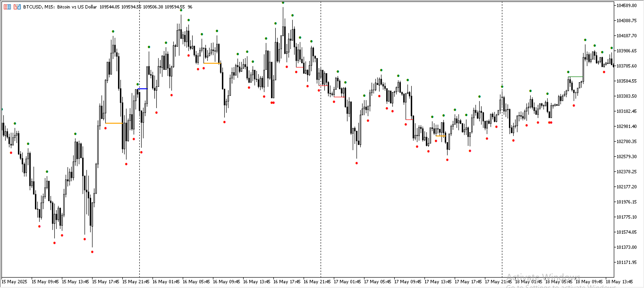644x288 pixels.
Task: Click price scale label 101976.15
Action: 627,202
